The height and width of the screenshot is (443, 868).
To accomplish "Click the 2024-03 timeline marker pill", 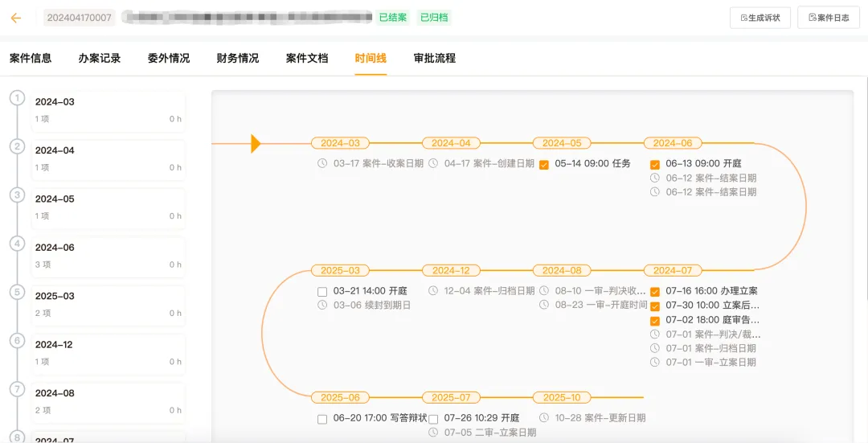I will click(341, 143).
